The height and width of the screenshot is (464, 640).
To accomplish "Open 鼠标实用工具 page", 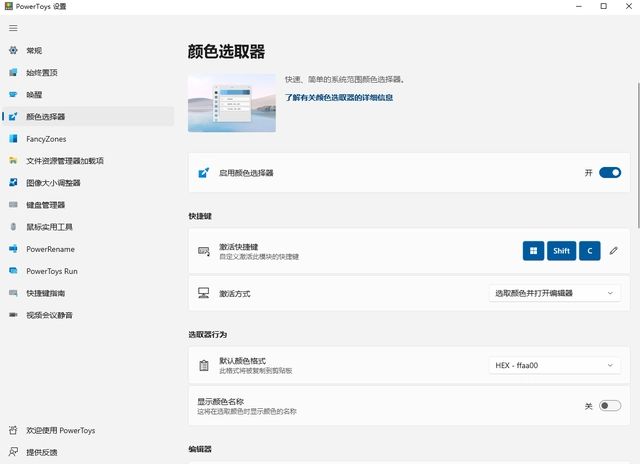I will pos(88,226).
